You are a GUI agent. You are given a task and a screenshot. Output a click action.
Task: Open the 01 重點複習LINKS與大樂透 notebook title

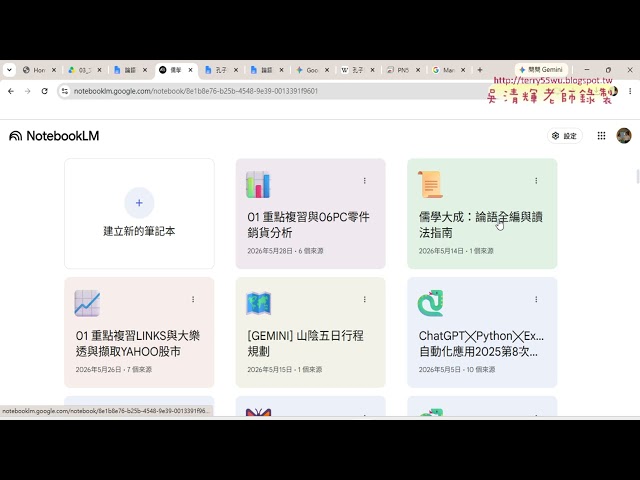coord(138,343)
